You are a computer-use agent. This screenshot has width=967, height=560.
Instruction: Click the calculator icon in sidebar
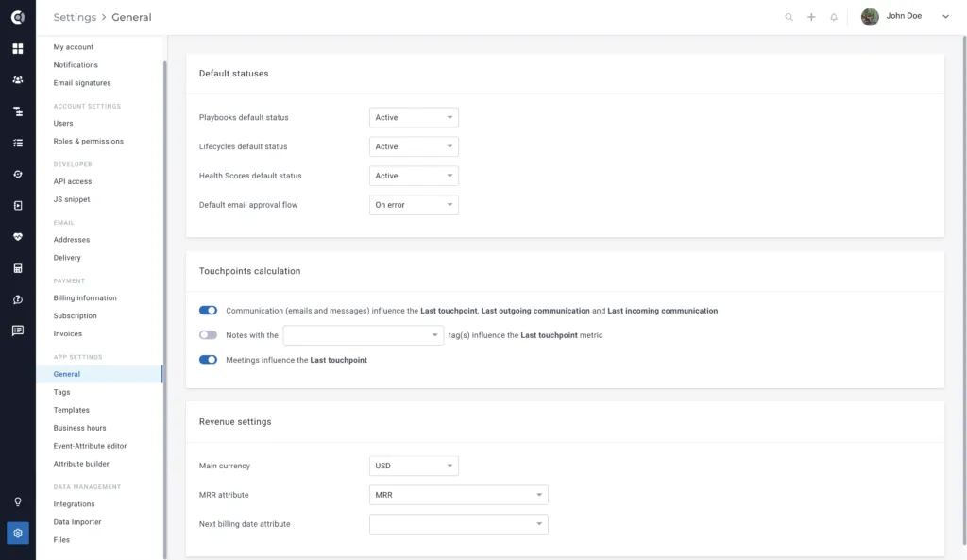click(18, 268)
